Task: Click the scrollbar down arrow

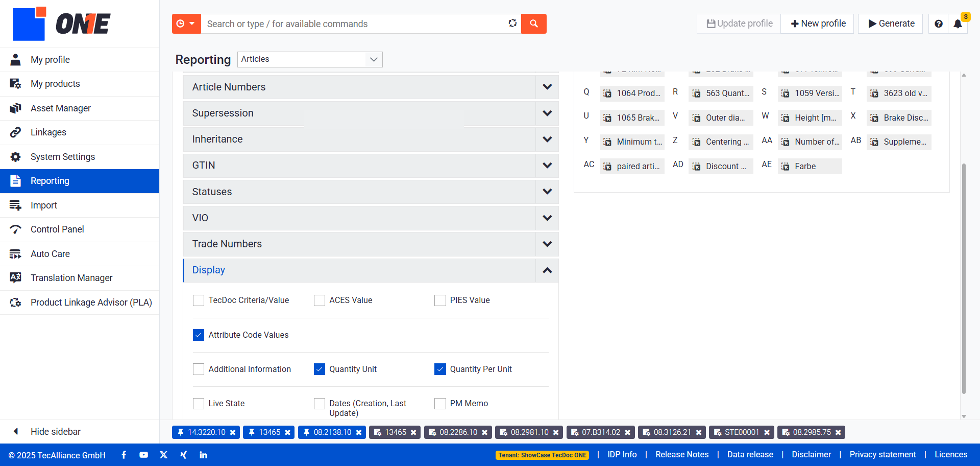Action: (x=964, y=416)
